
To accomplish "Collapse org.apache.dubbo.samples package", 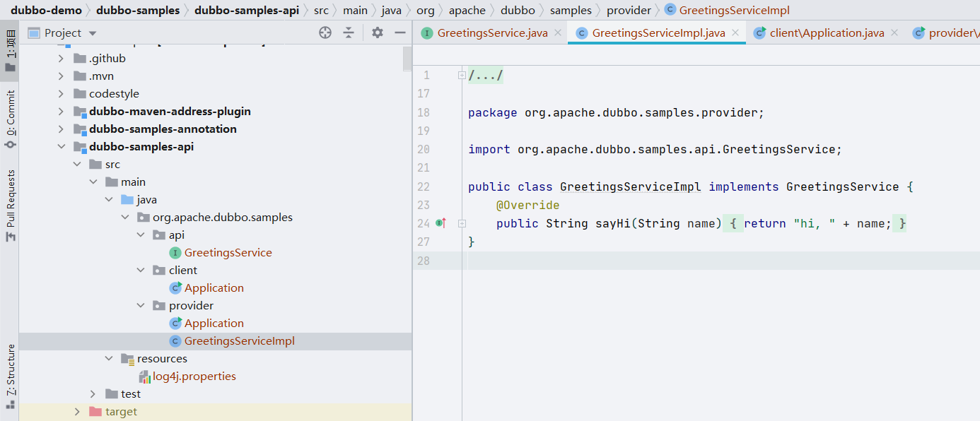I will [x=125, y=217].
